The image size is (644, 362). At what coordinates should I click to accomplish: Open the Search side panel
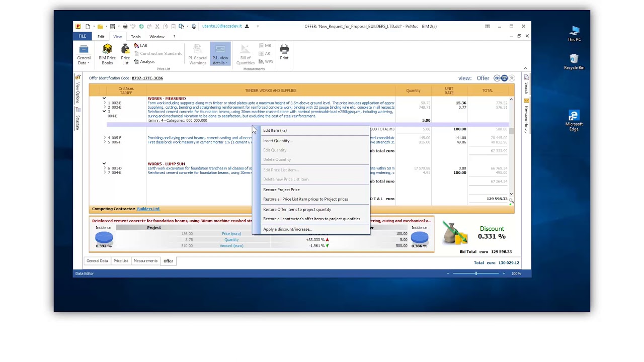click(x=526, y=84)
